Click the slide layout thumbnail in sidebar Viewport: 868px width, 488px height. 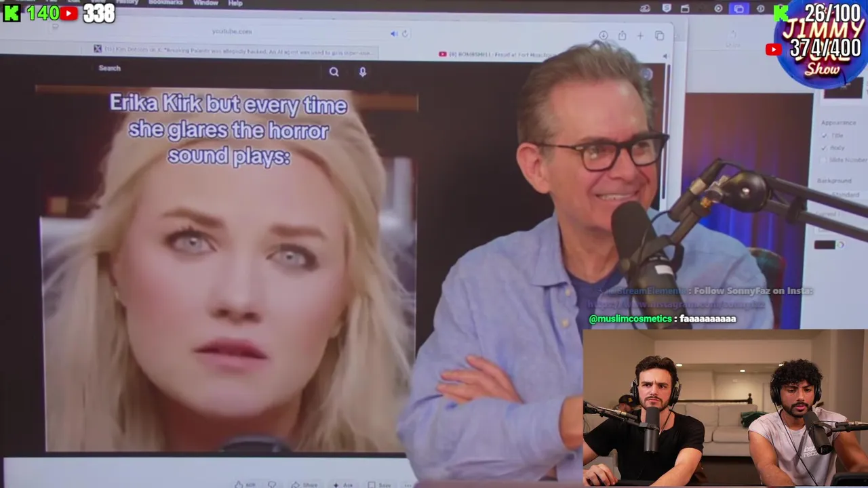tap(843, 88)
